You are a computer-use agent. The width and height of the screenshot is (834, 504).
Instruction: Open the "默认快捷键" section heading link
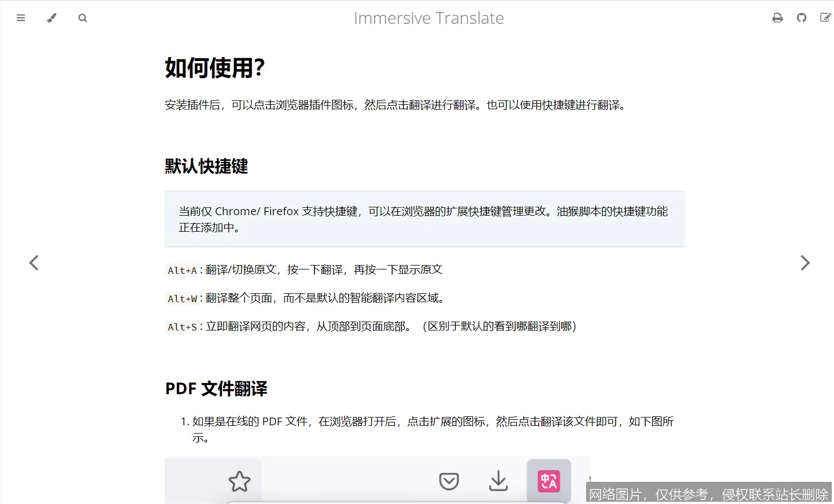(206, 166)
